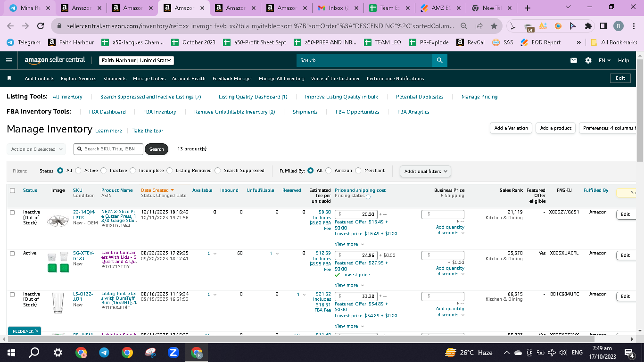Click the amazon seller central logo
Image resolution: width=644 pixels, height=362 pixels.
55,60
